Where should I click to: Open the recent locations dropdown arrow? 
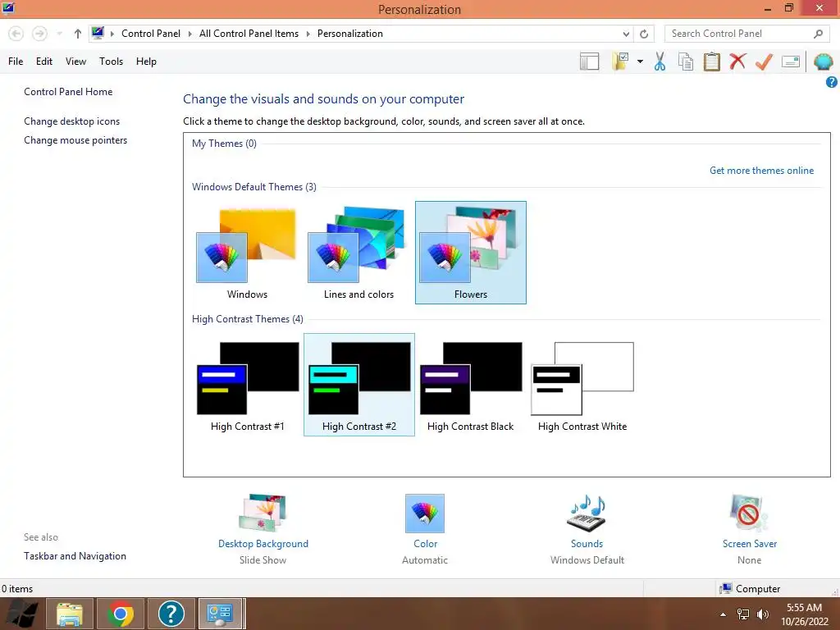(59, 34)
